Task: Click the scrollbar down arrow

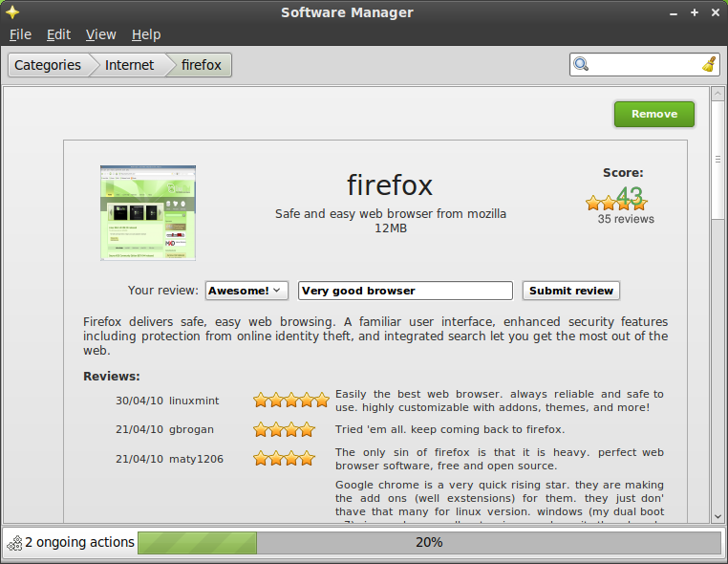Action: coord(717,516)
